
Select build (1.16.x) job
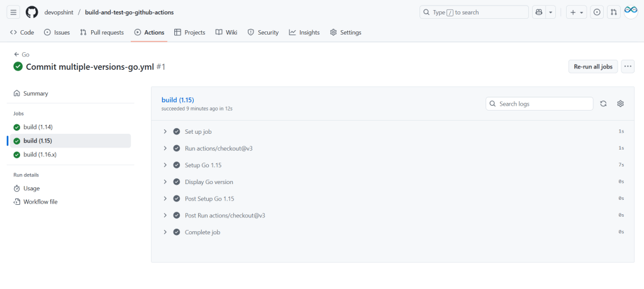coord(69,155)
